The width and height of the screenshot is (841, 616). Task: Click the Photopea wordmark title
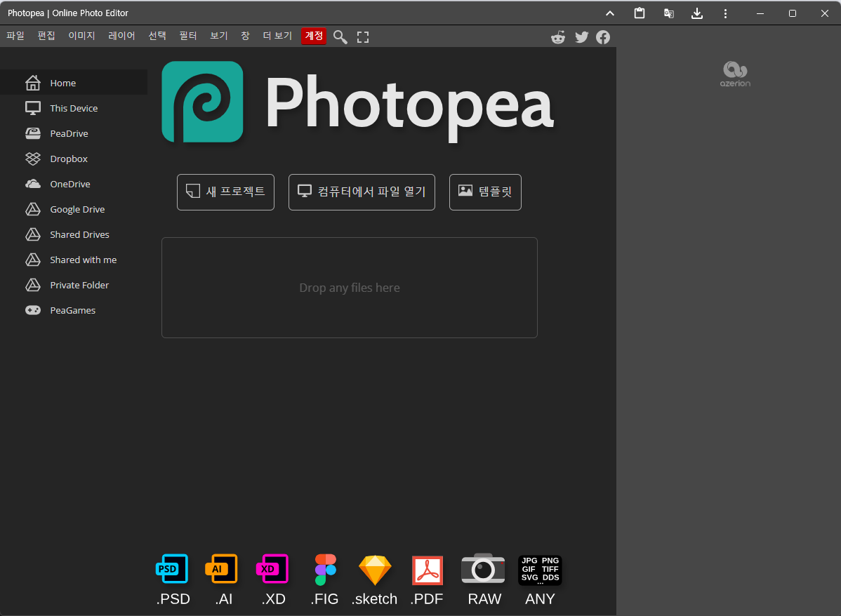coord(410,107)
